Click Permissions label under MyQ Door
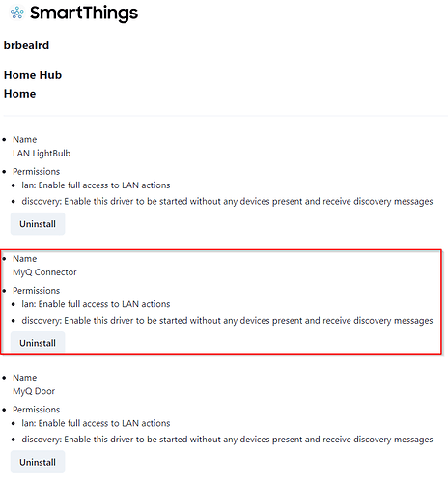Screen dimensions: 448x483 (37, 410)
